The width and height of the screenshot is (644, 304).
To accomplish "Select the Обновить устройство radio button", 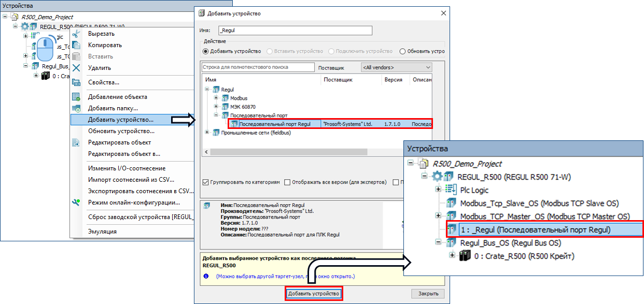I will (x=402, y=51).
